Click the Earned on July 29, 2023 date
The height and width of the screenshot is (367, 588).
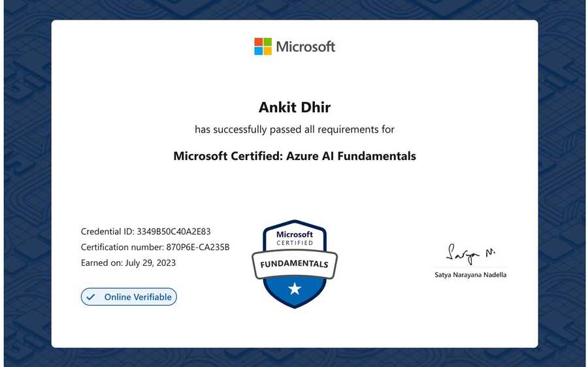click(128, 263)
